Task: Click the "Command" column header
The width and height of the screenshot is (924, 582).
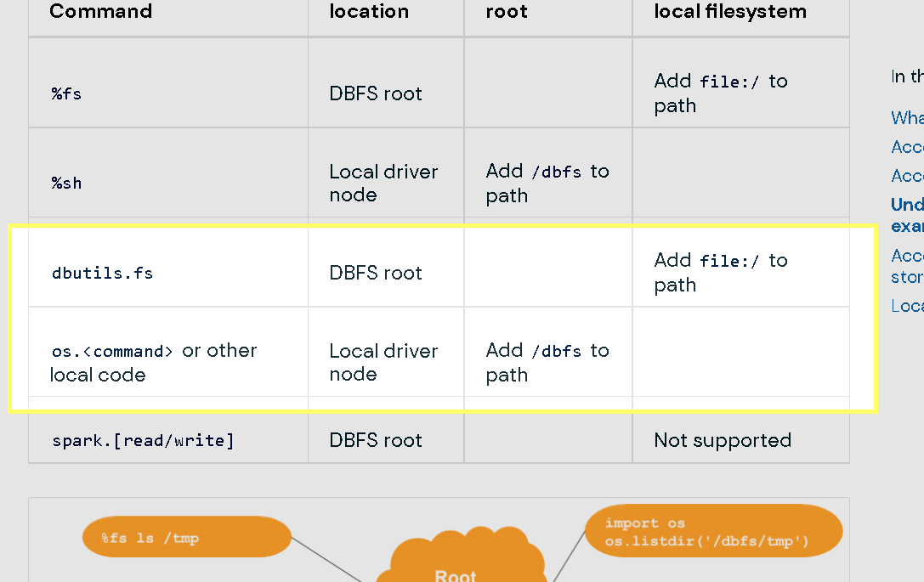Action: pos(101,12)
